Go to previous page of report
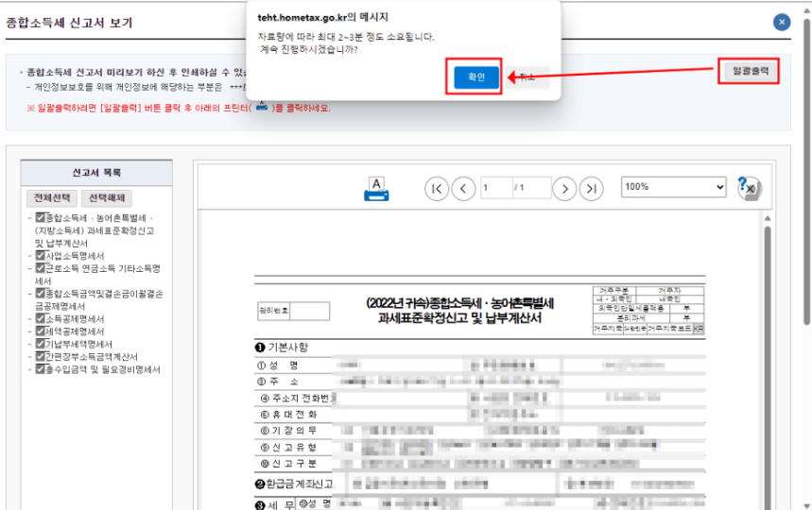812x510 pixels. pos(463,189)
